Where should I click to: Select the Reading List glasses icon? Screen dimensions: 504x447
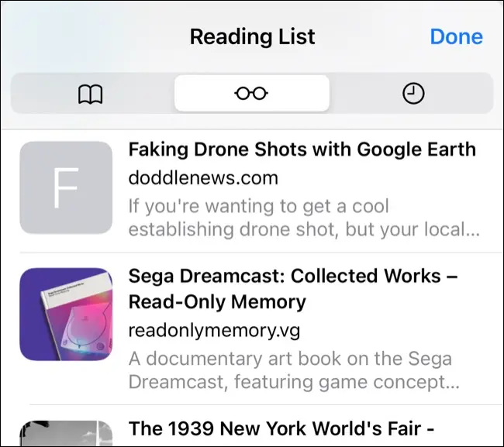(x=251, y=94)
